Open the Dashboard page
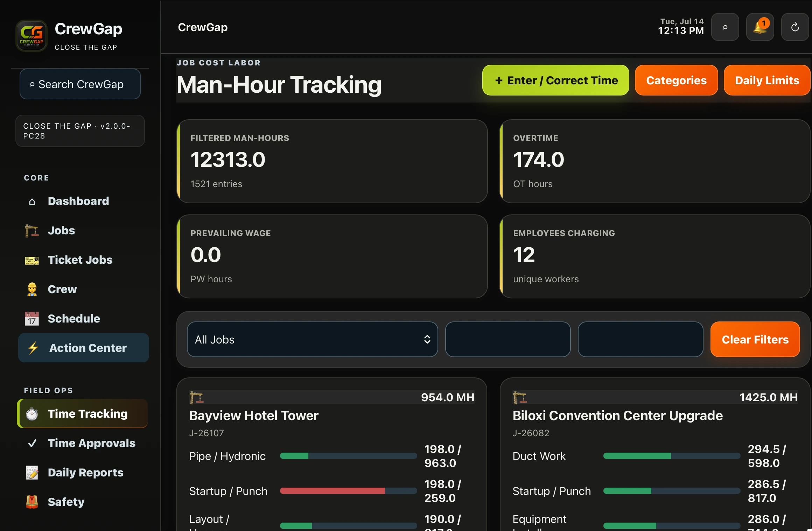Image resolution: width=812 pixels, height=531 pixels. pyautogui.click(x=84, y=201)
